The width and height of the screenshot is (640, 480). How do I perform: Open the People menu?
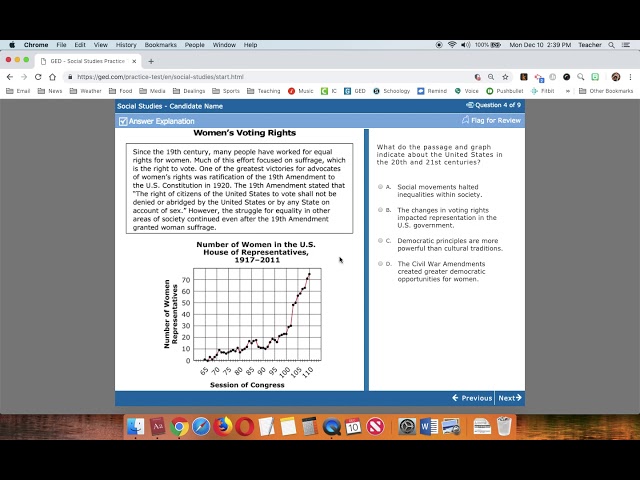click(194, 45)
